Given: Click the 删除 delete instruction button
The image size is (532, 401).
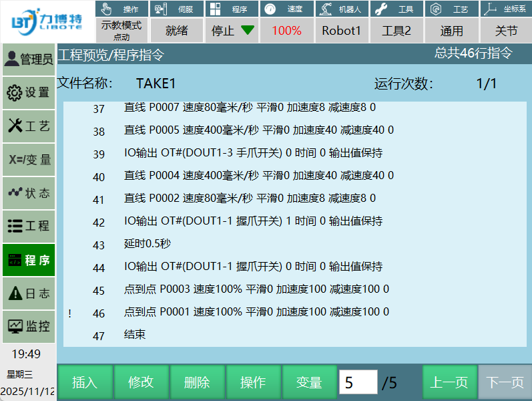Looking at the screenshot, I should [x=197, y=382].
